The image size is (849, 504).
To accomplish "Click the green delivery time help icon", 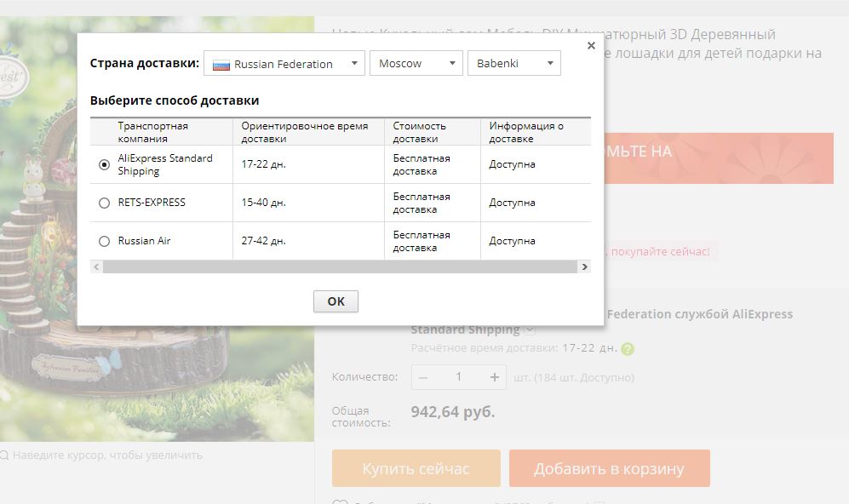I will [628, 348].
